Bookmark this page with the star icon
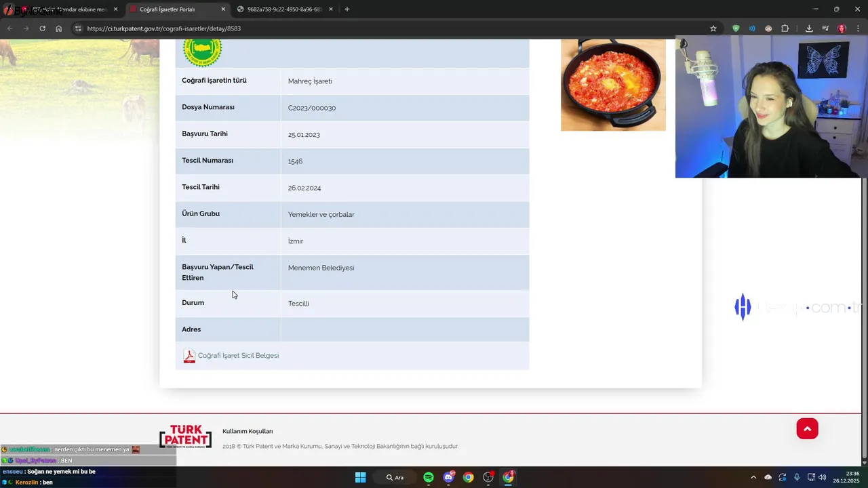868x488 pixels. [713, 28]
